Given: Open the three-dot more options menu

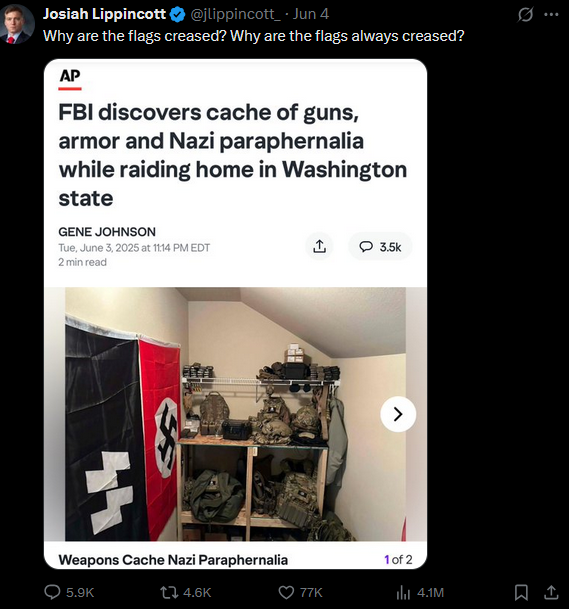Looking at the screenshot, I should coord(551,15).
